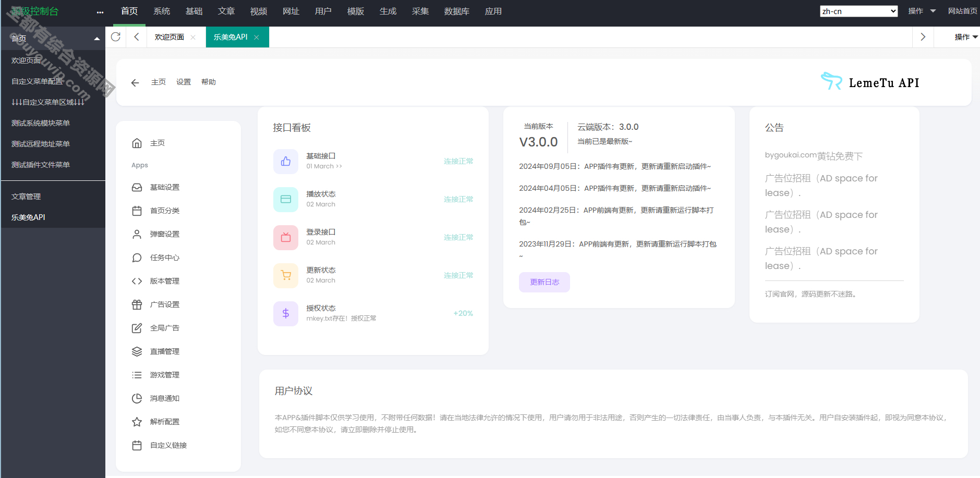
Task: Click the calendar icon for 首页分类
Action: [137, 211]
